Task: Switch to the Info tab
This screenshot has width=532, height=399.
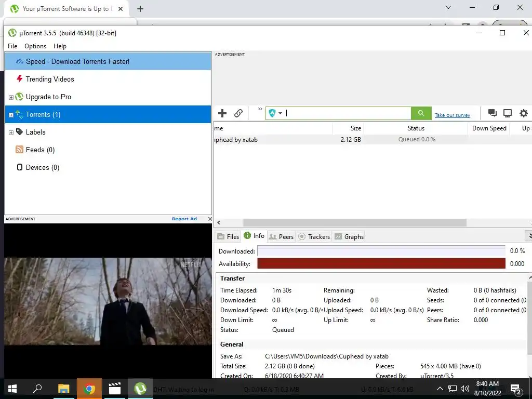Action: point(254,236)
